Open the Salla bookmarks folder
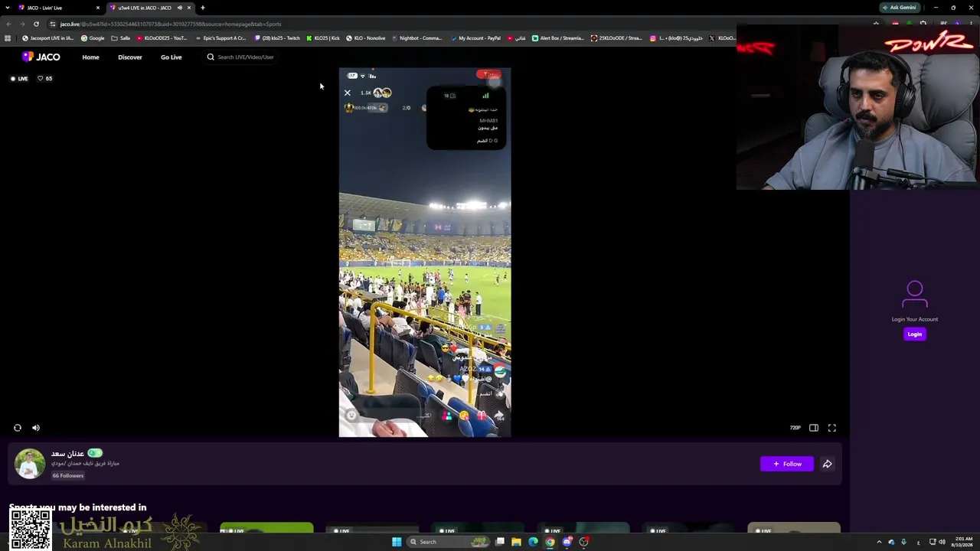 click(121, 38)
